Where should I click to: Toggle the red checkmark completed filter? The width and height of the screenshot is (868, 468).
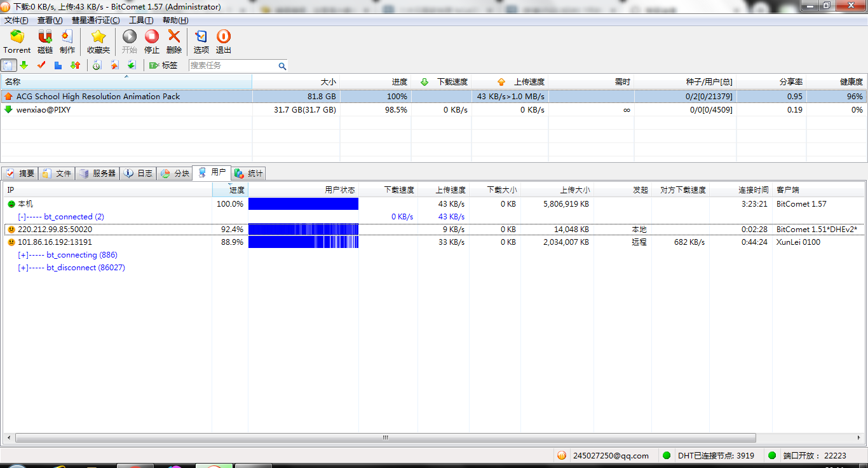(x=41, y=65)
